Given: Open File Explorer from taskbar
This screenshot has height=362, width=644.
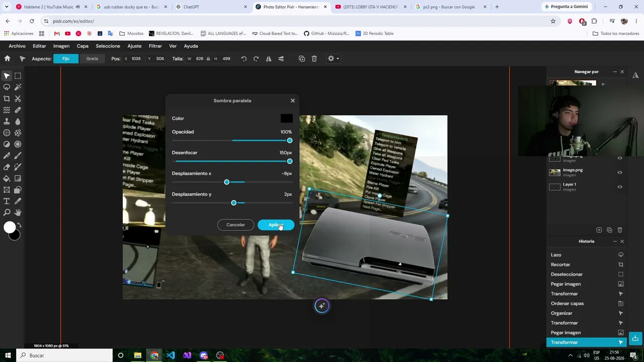Looking at the screenshot, I should point(137,355).
